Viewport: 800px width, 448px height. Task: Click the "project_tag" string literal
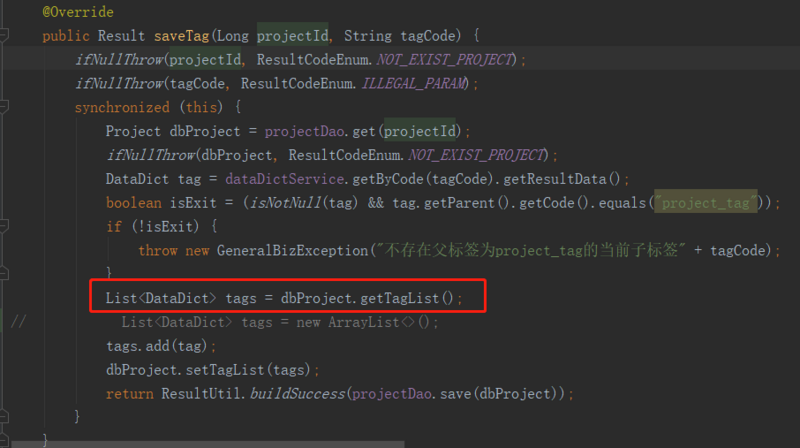pyautogui.click(x=706, y=203)
